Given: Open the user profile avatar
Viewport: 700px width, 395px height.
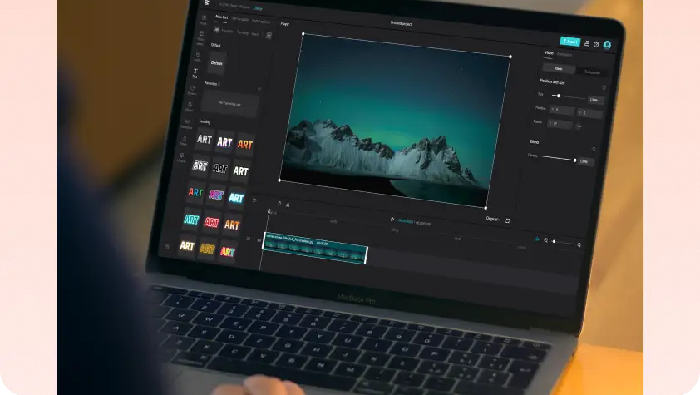Looking at the screenshot, I should [x=607, y=45].
